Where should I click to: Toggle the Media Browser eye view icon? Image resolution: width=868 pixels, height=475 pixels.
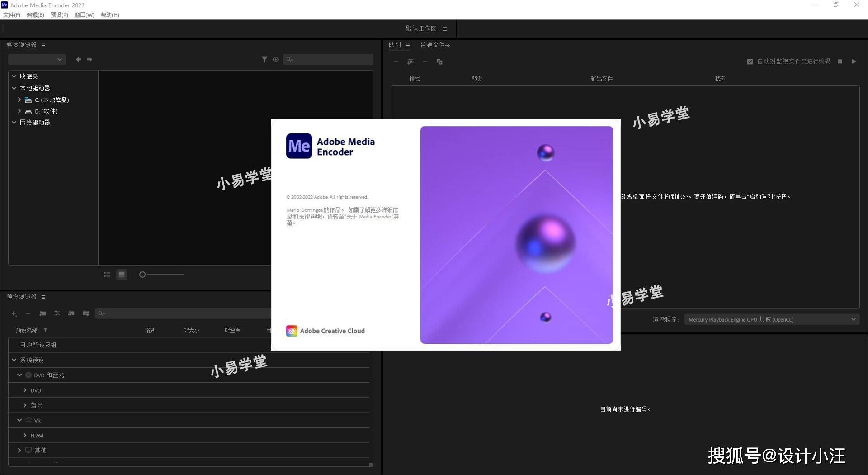276,59
